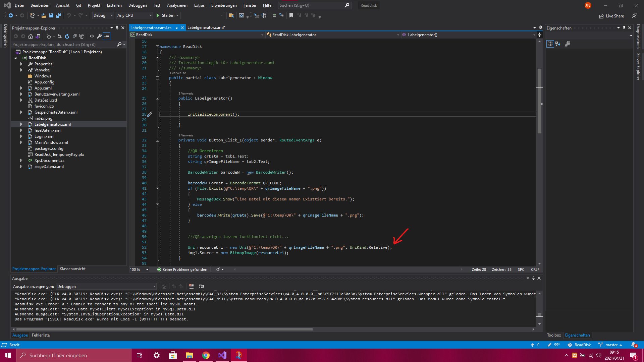
Task: Pin the Eigenschaften panel
Action: [x=624, y=28]
